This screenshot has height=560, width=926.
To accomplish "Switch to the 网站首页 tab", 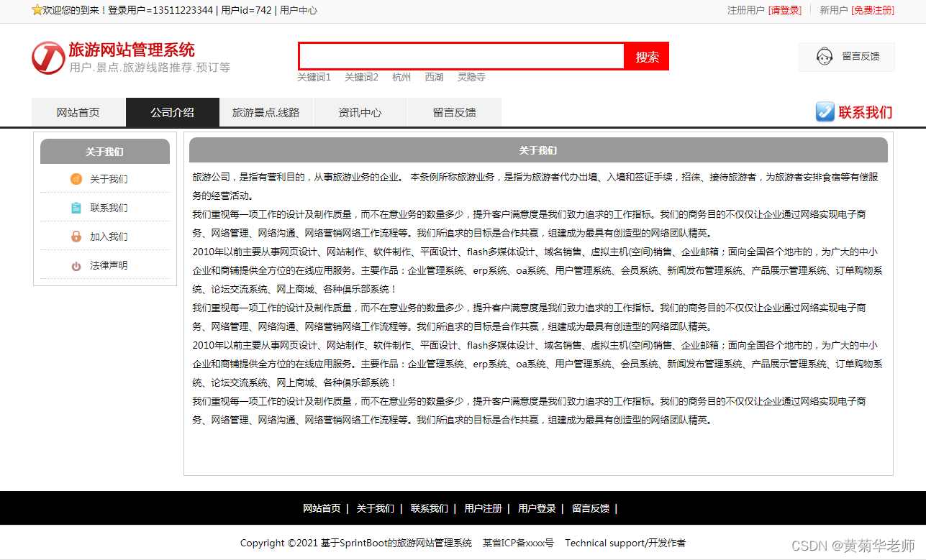I will 78,112.
